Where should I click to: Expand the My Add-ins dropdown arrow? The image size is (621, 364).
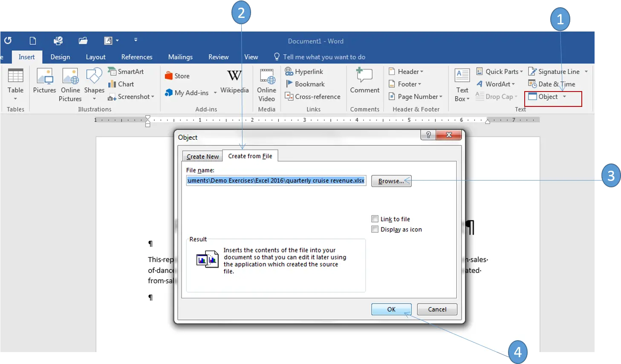pos(215,93)
